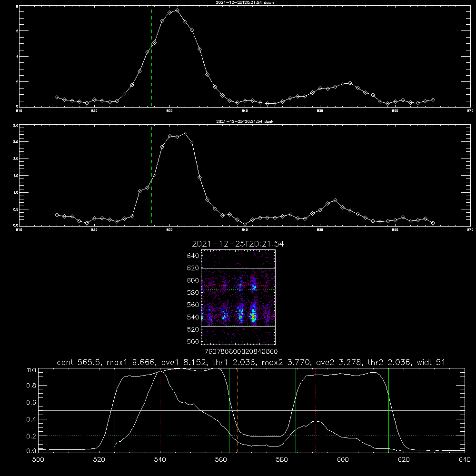Click the brightest spot in the spectral image lower band
This screenshot has width=476, height=476.
click(254, 317)
